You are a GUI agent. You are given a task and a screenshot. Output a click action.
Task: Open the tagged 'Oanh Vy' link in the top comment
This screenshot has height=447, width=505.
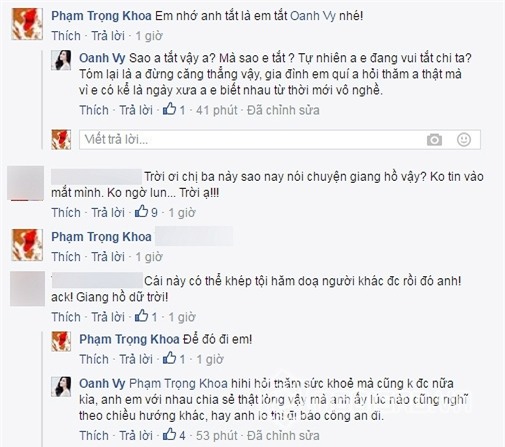point(313,16)
